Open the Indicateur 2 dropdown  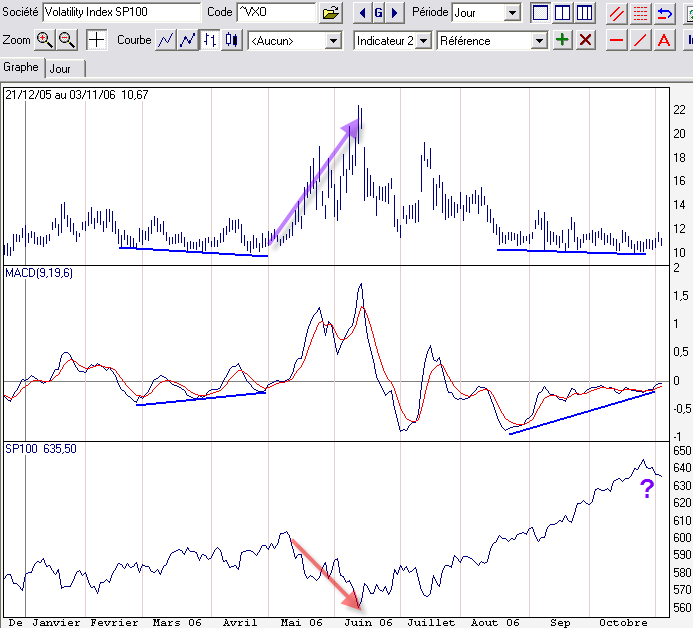[x=392, y=41]
